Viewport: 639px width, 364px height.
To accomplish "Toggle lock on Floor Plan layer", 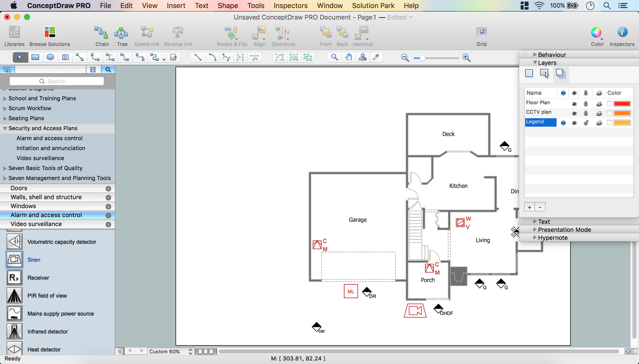I will coord(586,104).
